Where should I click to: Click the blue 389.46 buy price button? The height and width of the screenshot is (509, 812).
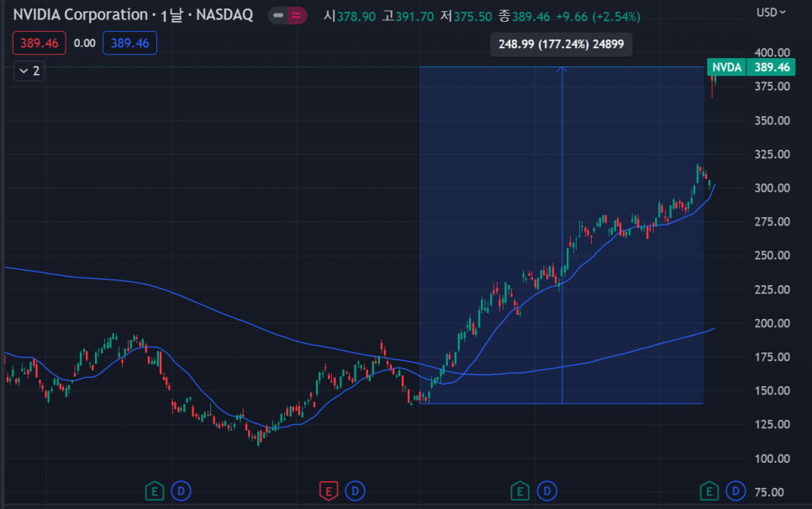click(130, 43)
